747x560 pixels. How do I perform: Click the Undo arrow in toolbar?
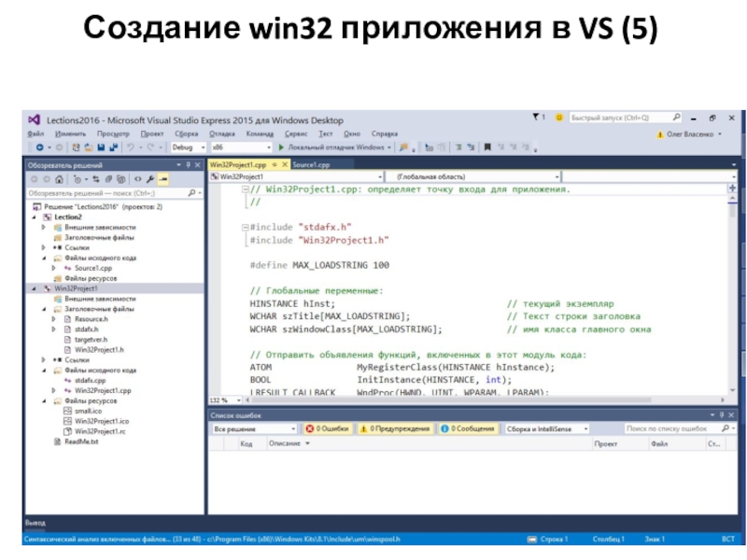coord(132,147)
